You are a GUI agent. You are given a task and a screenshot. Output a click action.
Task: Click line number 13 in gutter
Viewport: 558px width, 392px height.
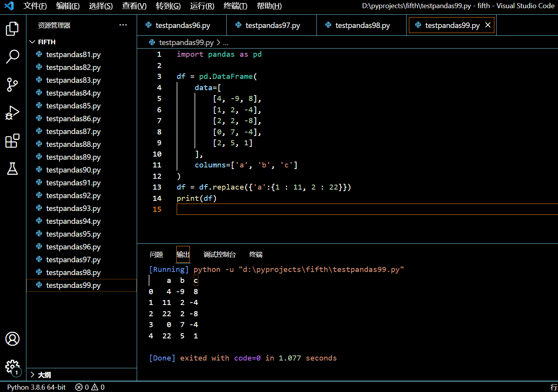(x=157, y=187)
